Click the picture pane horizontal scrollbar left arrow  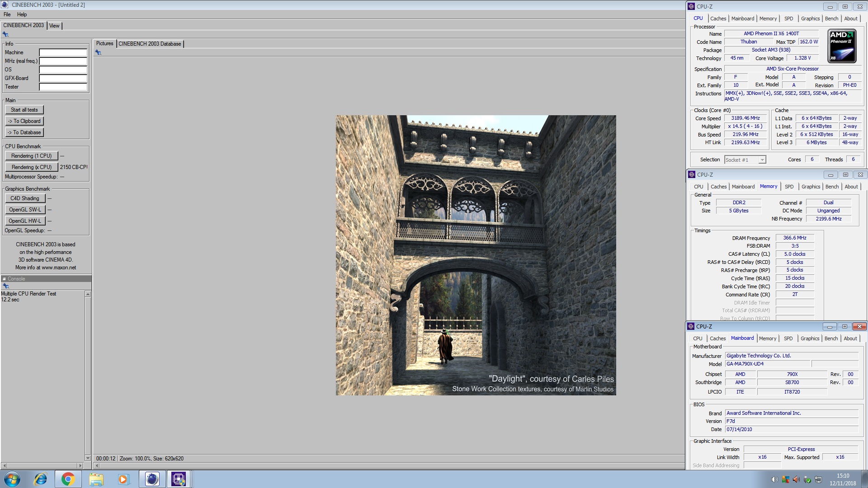coord(96,465)
